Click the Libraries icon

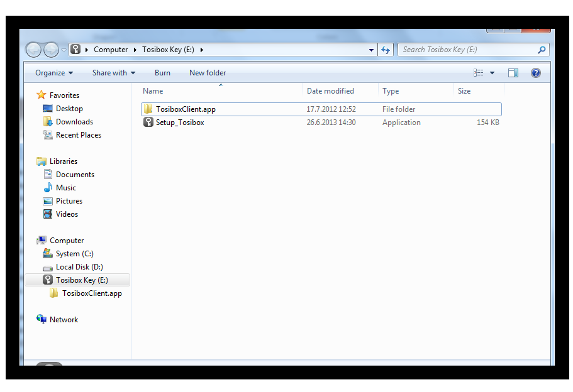pyautogui.click(x=42, y=161)
